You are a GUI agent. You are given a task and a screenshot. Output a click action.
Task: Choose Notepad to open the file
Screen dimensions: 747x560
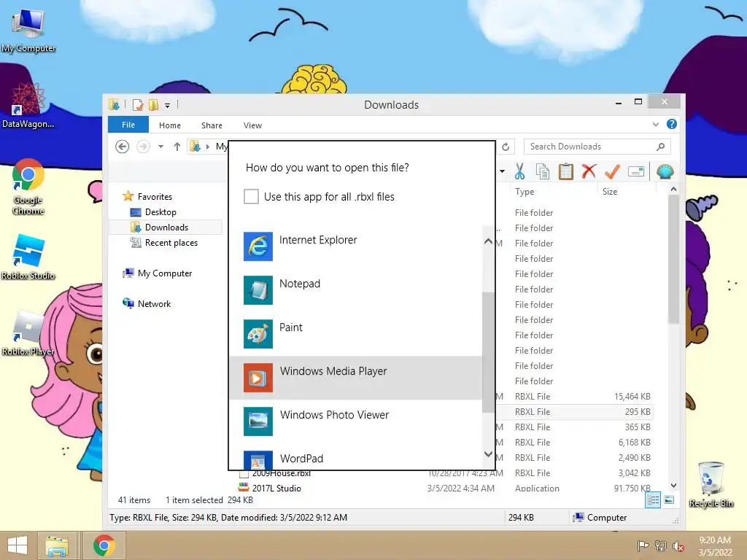coord(355,290)
